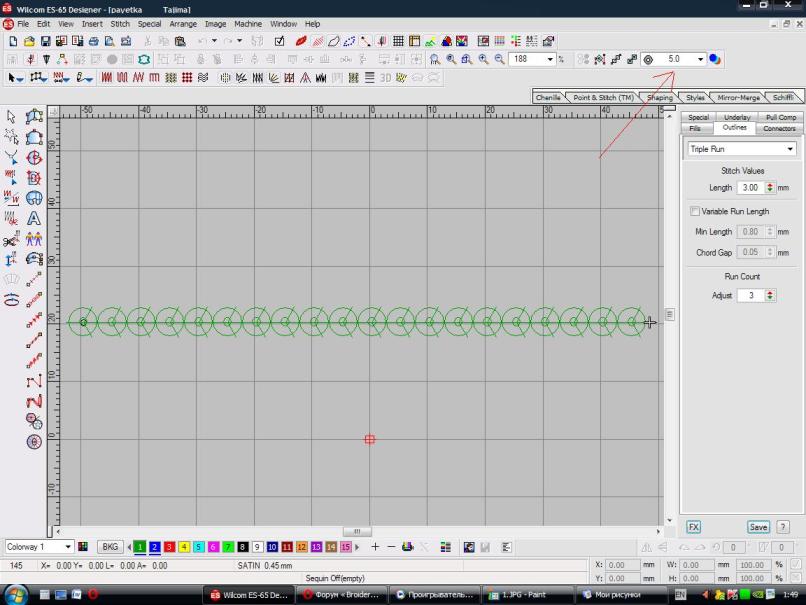The width and height of the screenshot is (806, 605).
Task: Pick the red color 3 swatch
Action: 170,547
